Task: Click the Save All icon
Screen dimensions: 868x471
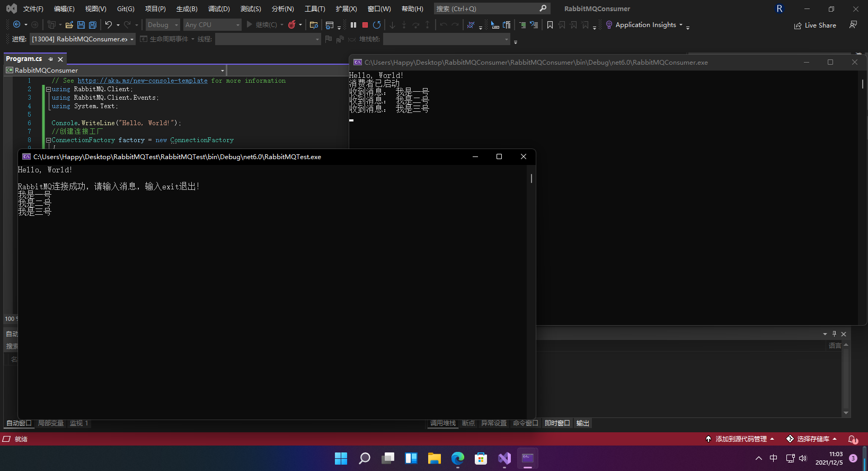Action: point(93,25)
